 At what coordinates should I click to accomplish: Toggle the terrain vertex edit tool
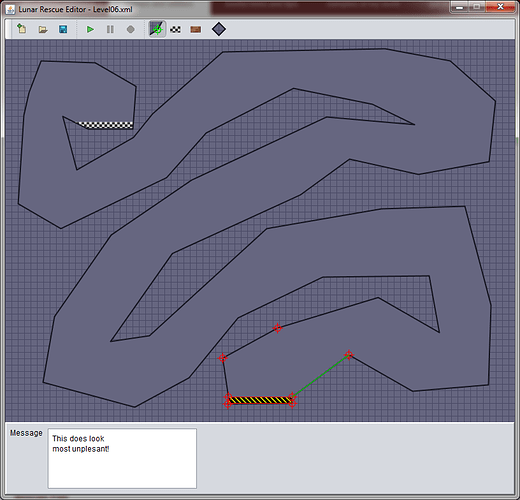[157, 29]
